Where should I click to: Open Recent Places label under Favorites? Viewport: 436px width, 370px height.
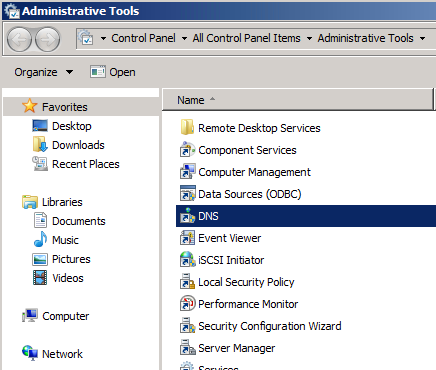click(x=86, y=164)
